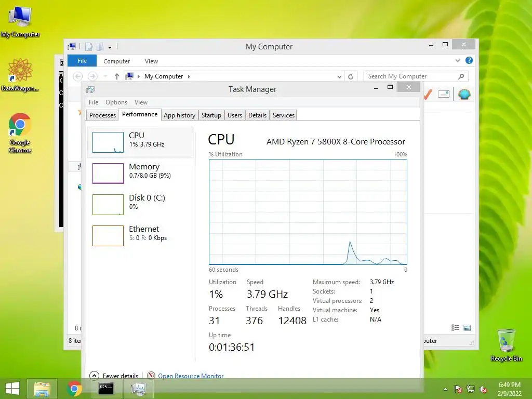532x399 pixels.
Task: Click the Task Manager title bar icon
Action: click(x=90, y=89)
